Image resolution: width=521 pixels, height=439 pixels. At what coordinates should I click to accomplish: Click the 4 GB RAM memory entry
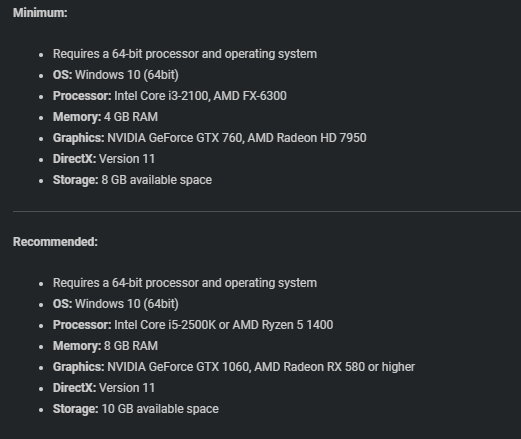pyautogui.click(x=105, y=117)
